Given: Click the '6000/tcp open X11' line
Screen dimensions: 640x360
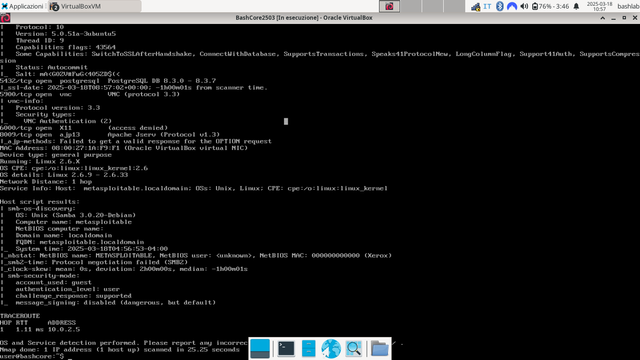Looking at the screenshot, I should pos(84,128).
